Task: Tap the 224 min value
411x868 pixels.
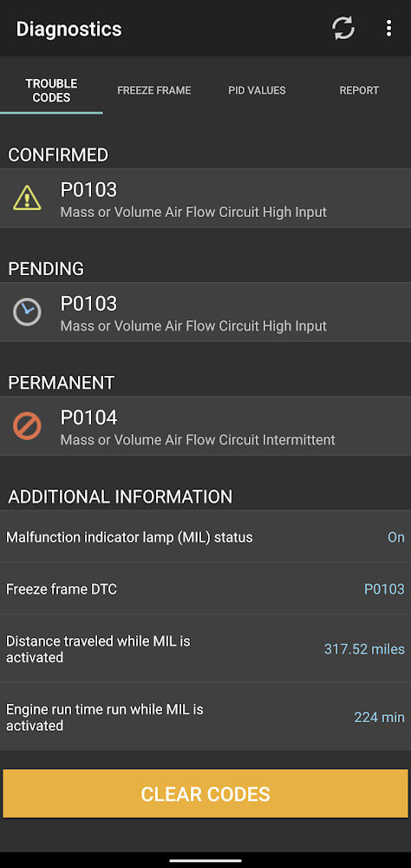Action: coord(379,718)
